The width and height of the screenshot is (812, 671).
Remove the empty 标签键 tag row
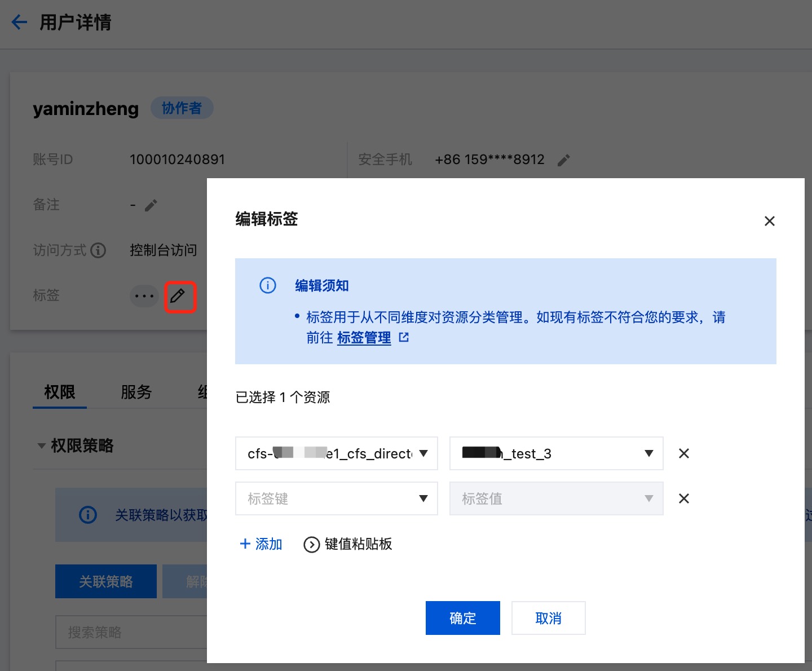(683, 498)
